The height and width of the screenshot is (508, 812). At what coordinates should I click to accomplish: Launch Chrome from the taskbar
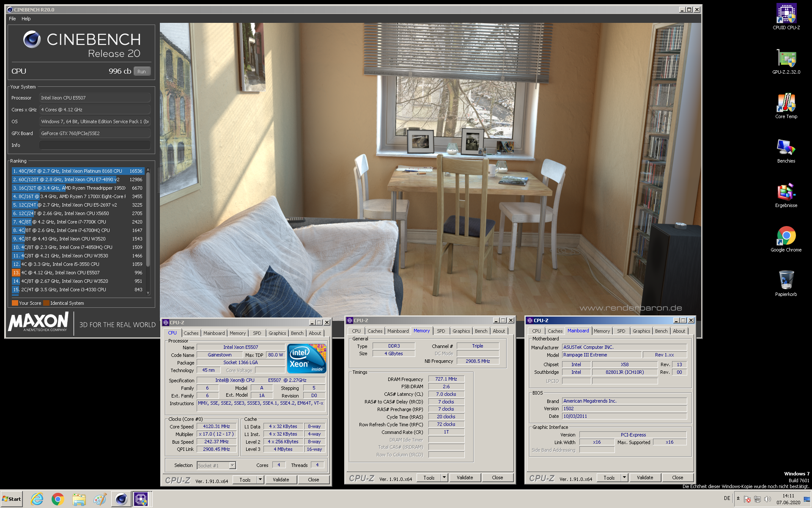[x=58, y=499]
